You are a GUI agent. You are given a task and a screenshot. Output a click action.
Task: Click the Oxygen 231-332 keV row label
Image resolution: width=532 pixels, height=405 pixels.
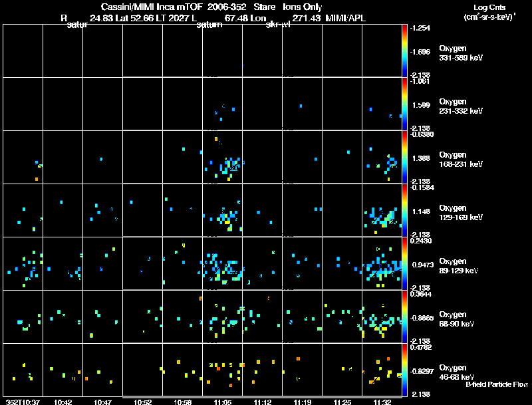coord(461,106)
